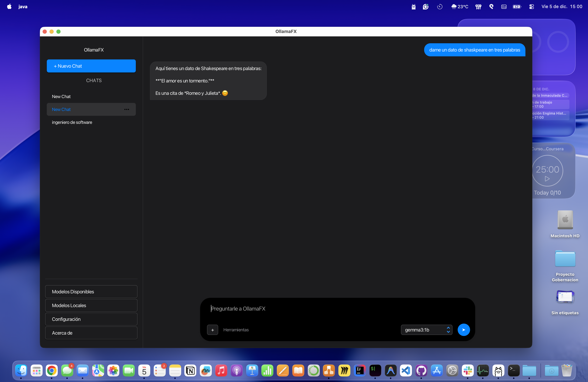This screenshot has width=588, height=382.
Task: Open Notion from the Dock
Action: point(190,371)
